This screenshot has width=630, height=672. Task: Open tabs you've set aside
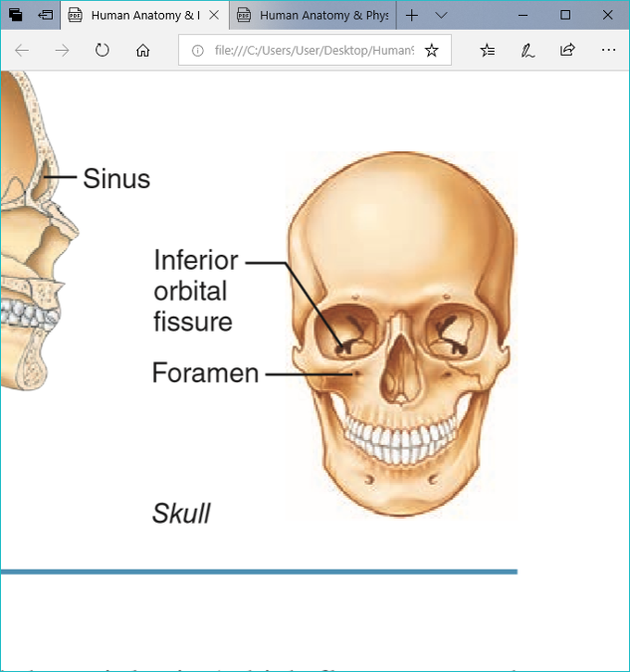pyautogui.click(x=16, y=16)
